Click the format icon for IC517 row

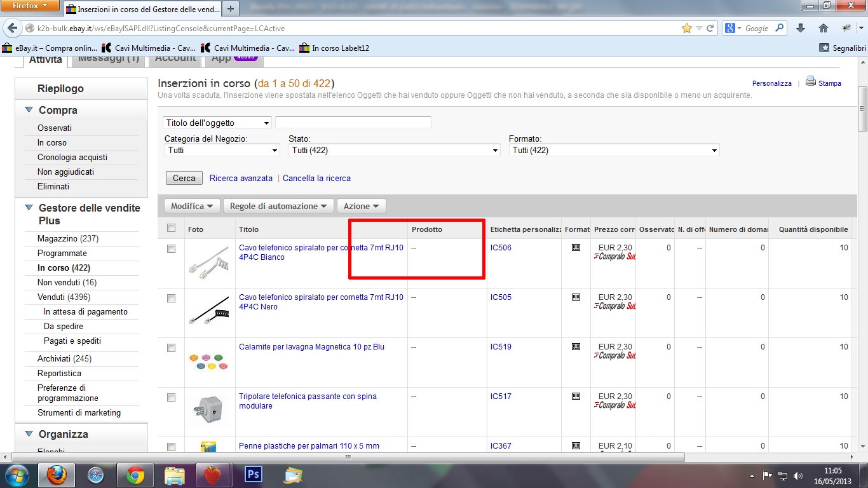coord(576,396)
